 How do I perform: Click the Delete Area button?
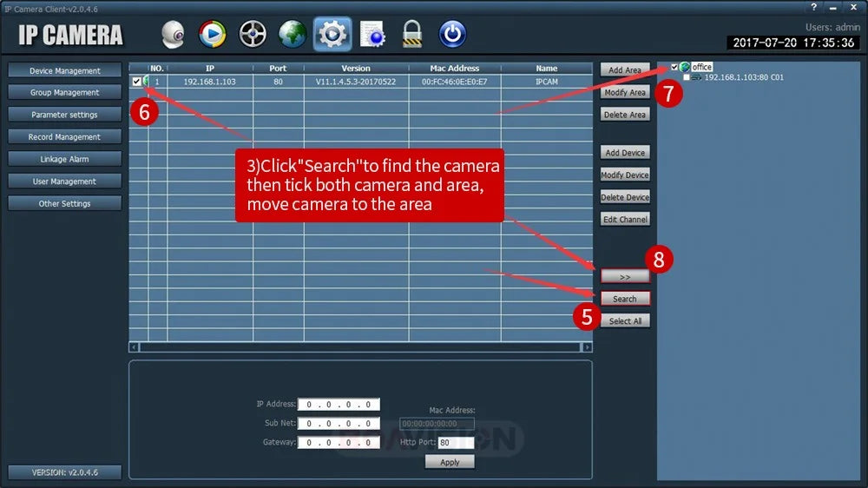click(x=625, y=115)
